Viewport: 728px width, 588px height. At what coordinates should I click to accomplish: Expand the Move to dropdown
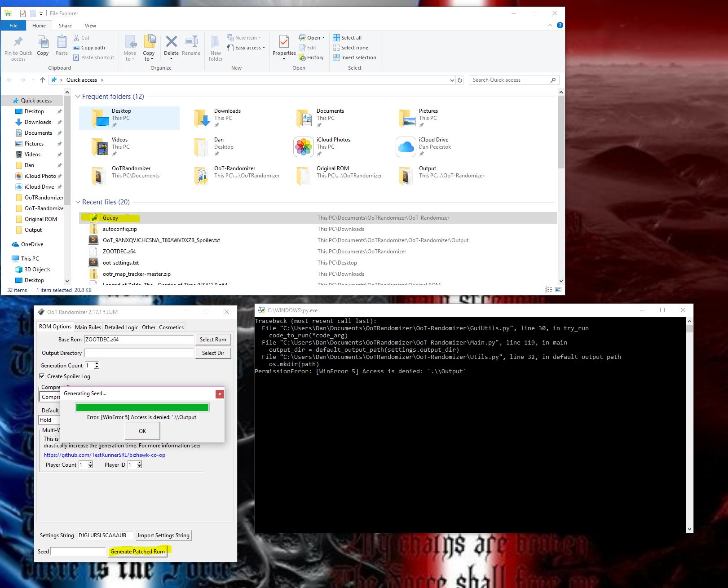coord(130,47)
